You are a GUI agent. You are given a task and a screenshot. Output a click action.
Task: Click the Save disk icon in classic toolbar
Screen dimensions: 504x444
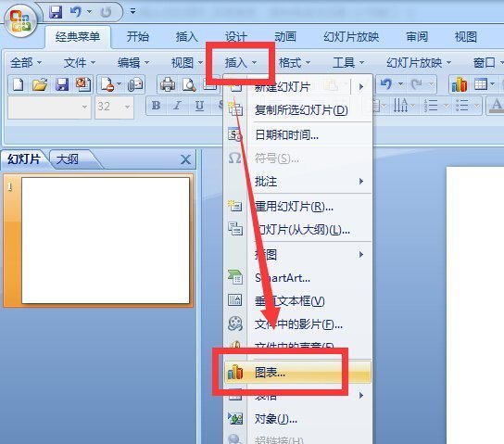(x=62, y=85)
